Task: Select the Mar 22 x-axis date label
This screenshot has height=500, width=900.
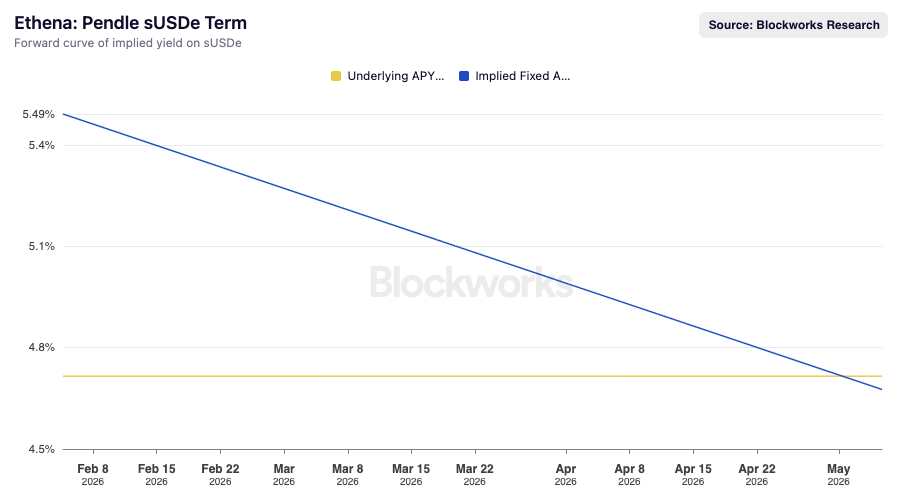Action: pos(474,469)
